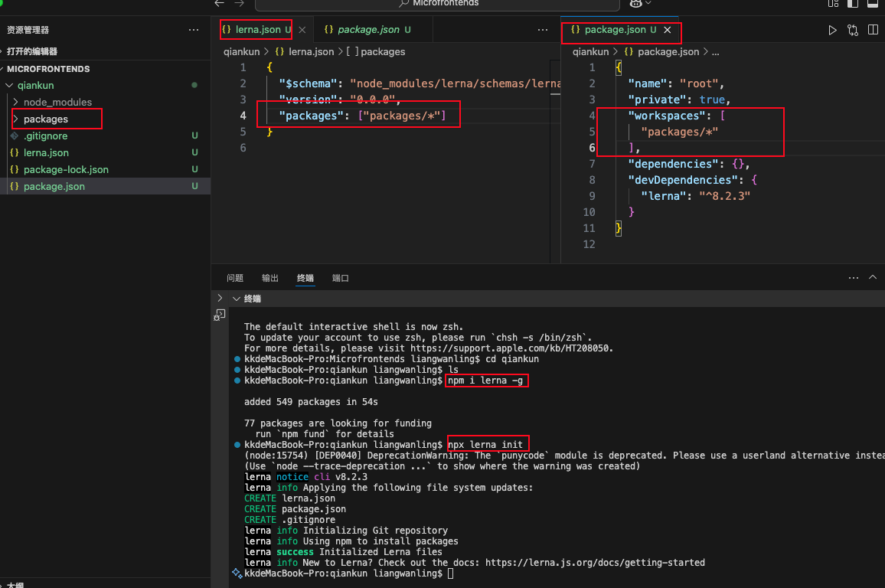This screenshot has height=588, width=885.
Task: Click the Microfrontends command center search box
Action: tap(437, 5)
